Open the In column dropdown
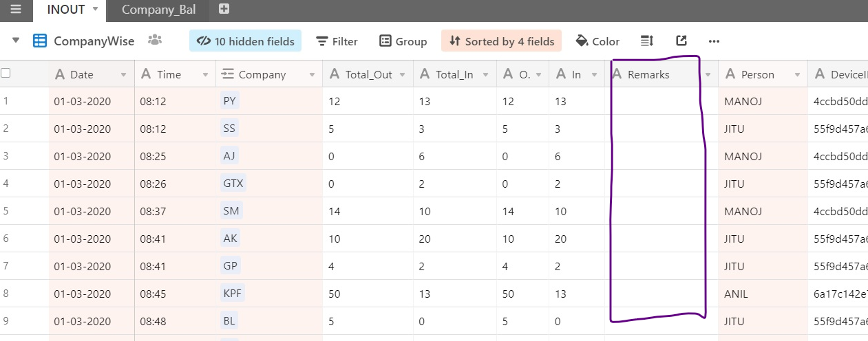This screenshot has width=868, height=341. pyautogui.click(x=595, y=74)
